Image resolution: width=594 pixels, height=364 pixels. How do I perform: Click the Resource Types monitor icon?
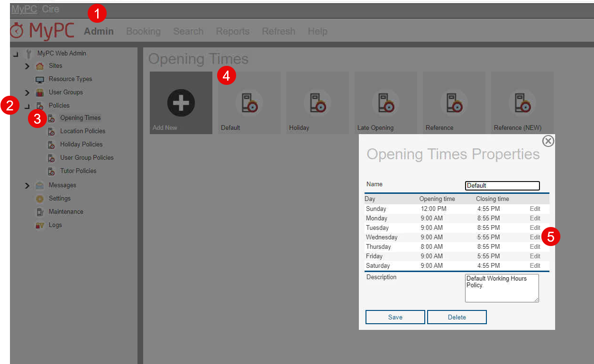[40, 79]
